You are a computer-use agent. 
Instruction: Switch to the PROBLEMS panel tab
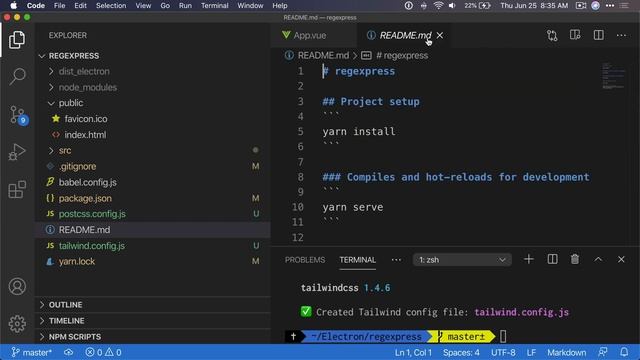point(305,260)
